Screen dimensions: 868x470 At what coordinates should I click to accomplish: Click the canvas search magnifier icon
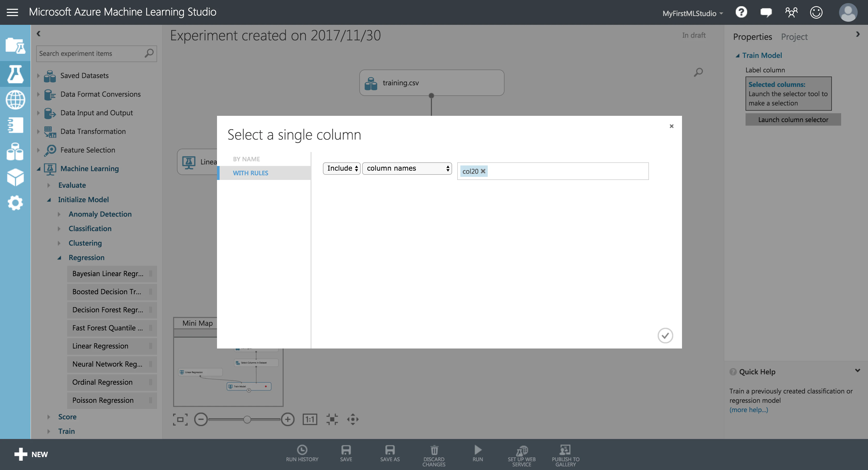(698, 72)
